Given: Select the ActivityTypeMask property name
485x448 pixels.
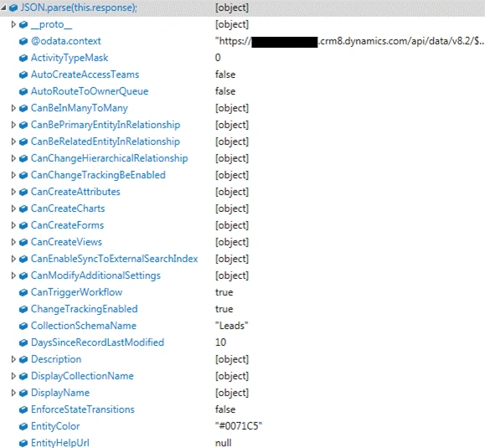Looking at the screenshot, I should pyautogui.click(x=70, y=58).
